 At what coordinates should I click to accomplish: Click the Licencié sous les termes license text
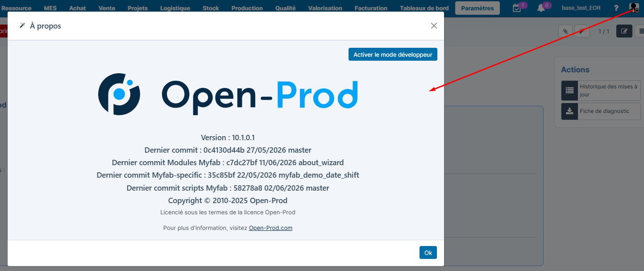[x=228, y=212]
